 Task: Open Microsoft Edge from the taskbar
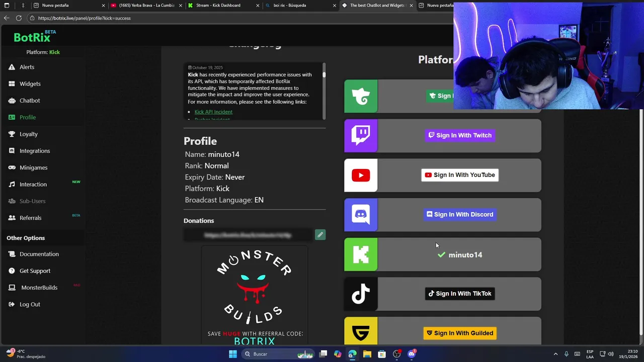(352, 354)
